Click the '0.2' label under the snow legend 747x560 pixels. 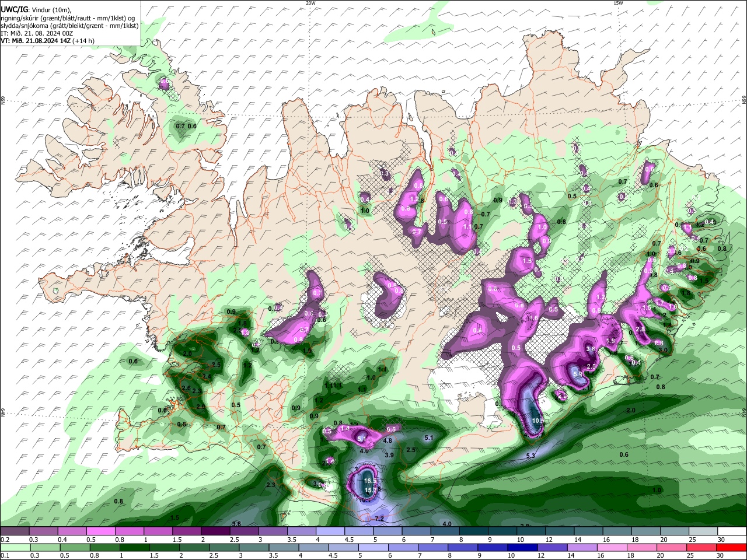coord(4,540)
